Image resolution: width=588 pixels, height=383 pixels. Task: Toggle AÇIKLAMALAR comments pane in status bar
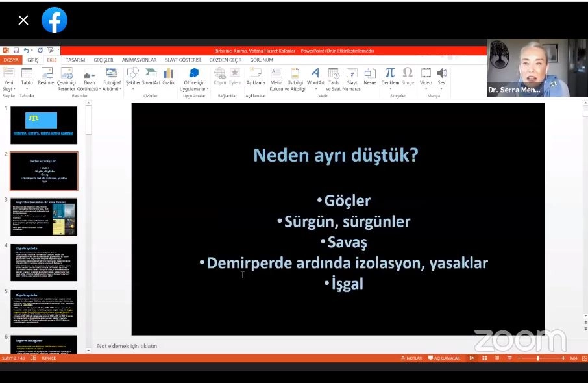(x=444, y=358)
